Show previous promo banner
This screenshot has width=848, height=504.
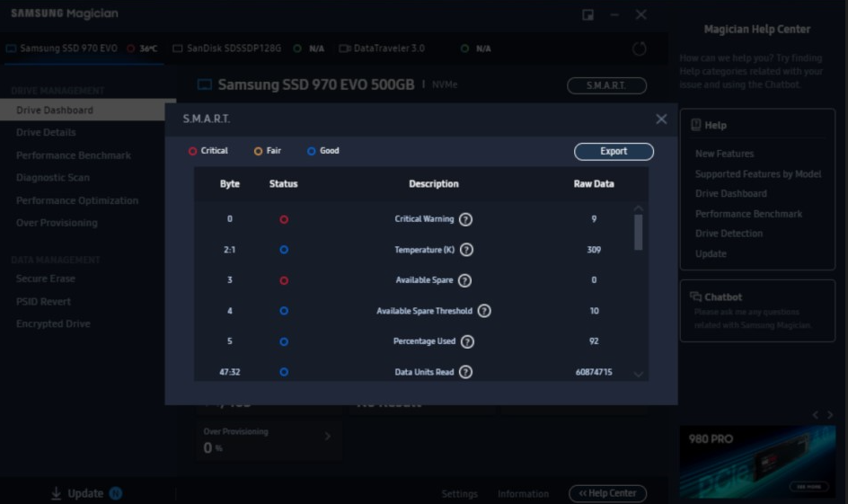point(816,415)
